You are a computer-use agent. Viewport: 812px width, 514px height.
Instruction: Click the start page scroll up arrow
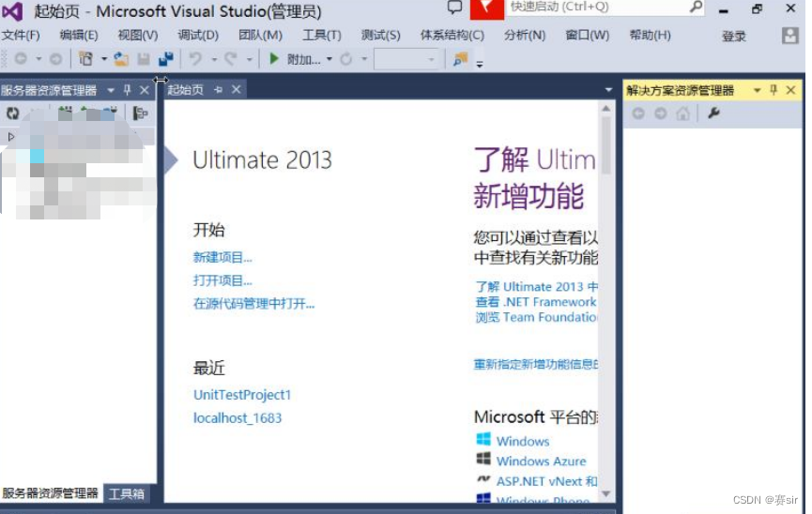[605, 108]
